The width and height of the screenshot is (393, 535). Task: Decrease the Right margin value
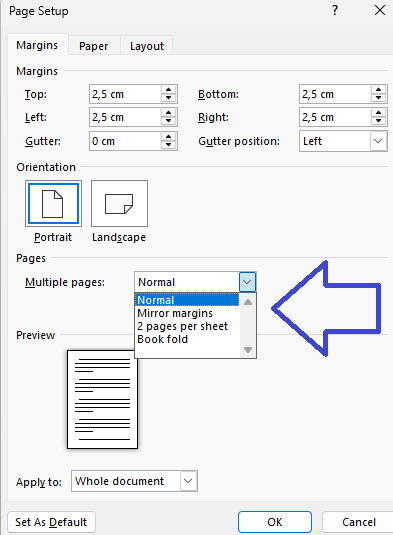coord(378,121)
